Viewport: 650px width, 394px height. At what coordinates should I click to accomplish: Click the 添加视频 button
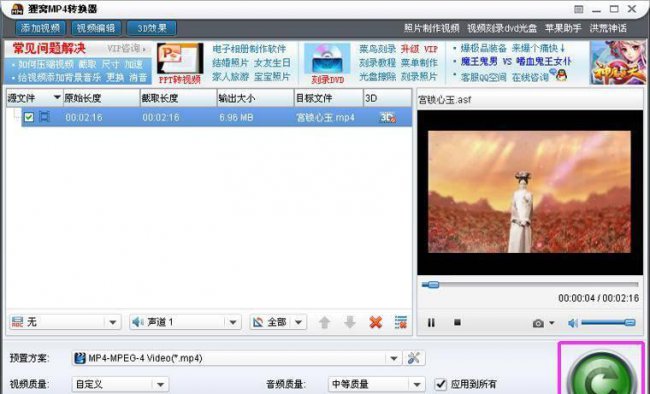coord(40,28)
